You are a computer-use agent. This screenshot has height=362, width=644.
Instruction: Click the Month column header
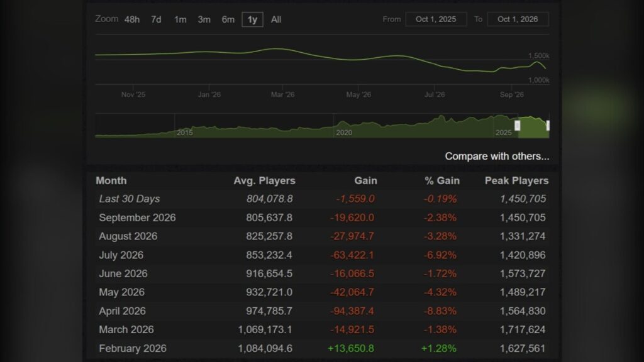coord(111,180)
